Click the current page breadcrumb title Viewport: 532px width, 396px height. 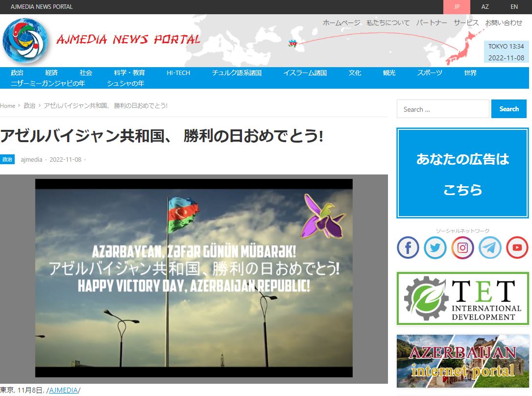[105, 105]
